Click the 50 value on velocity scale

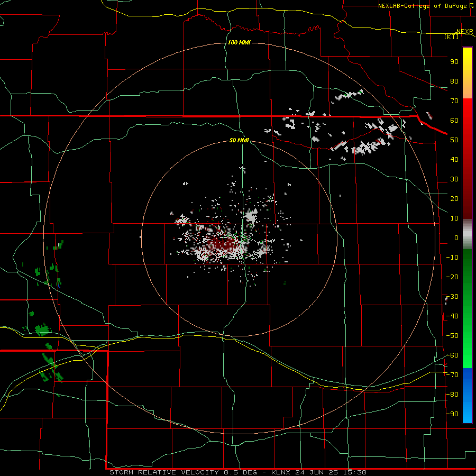coord(454,140)
